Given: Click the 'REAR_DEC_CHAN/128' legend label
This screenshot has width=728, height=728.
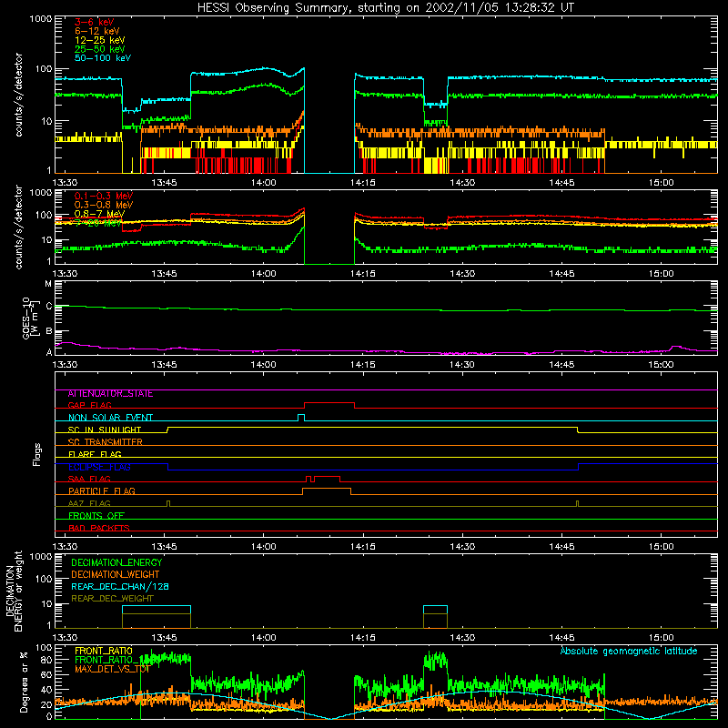Looking at the screenshot, I should tap(120, 587).
